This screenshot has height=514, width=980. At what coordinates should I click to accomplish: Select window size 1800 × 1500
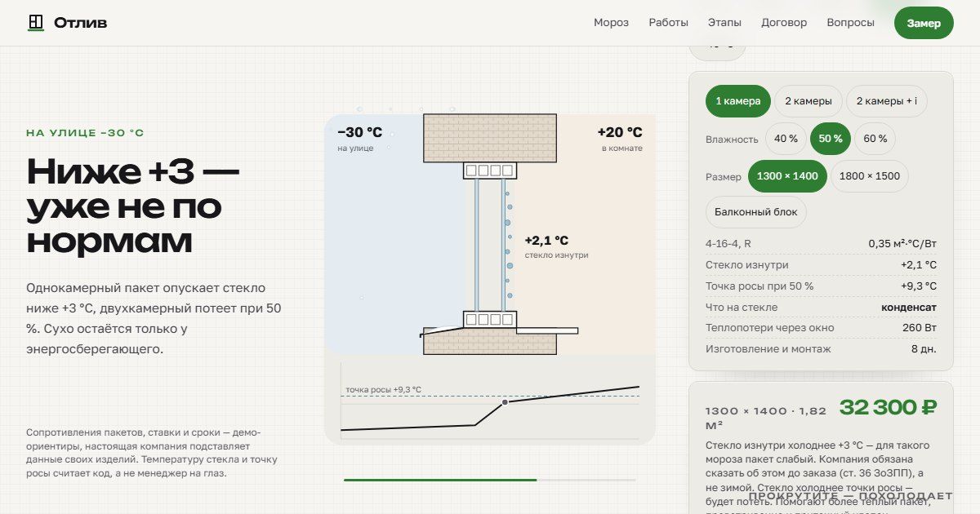tap(870, 176)
